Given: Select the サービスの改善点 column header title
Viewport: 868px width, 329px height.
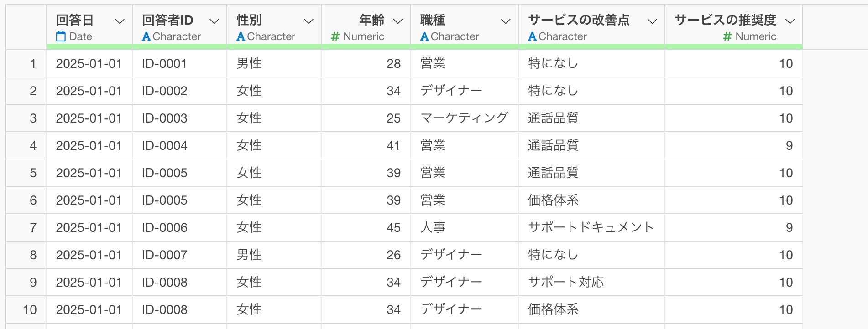Looking at the screenshot, I should coord(579,20).
